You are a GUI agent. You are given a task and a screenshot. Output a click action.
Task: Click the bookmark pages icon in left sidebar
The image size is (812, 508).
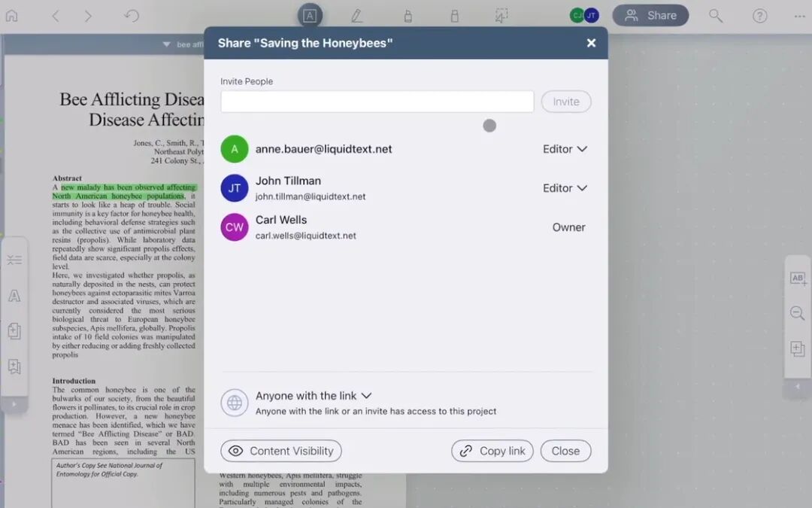[x=14, y=367]
